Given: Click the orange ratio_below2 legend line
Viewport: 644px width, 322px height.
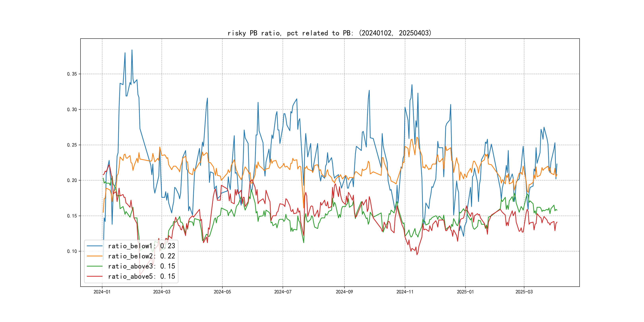Looking at the screenshot, I should pos(94,256).
